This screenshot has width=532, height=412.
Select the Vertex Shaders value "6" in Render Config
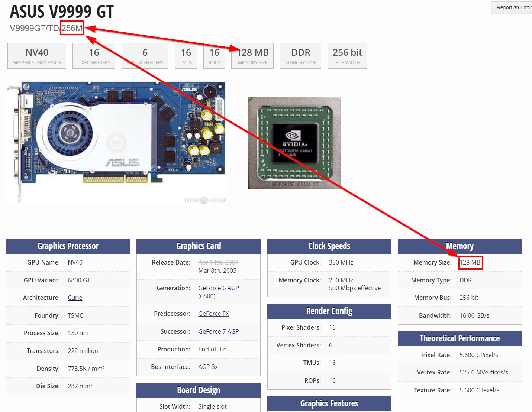coord(331,345)
